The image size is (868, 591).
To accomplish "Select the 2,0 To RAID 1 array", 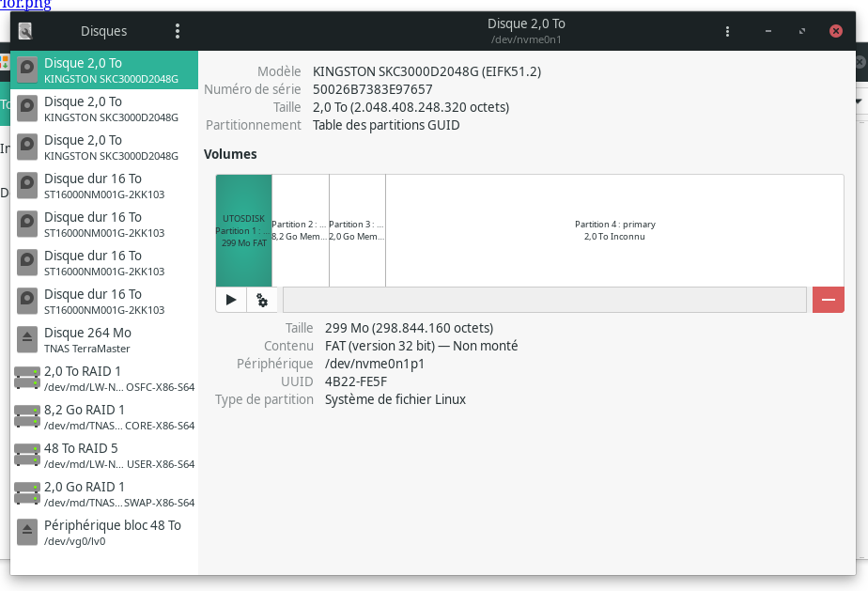I will [103, 379].
